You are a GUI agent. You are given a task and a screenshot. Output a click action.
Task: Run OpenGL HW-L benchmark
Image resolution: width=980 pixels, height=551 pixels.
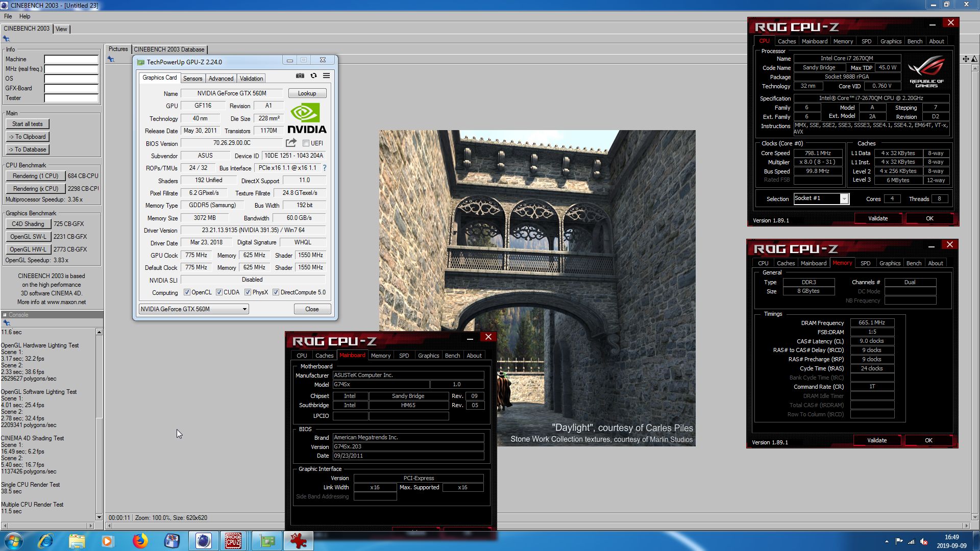28,249
